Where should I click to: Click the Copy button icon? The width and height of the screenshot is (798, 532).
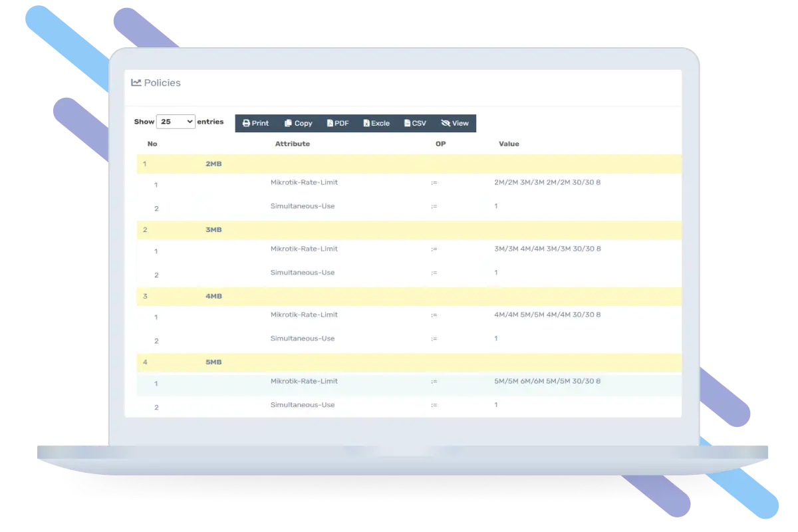288,123
